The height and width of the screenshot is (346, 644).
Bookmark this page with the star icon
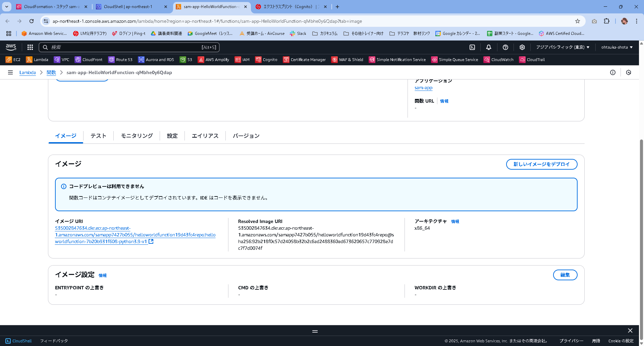[x=578, y=21]
